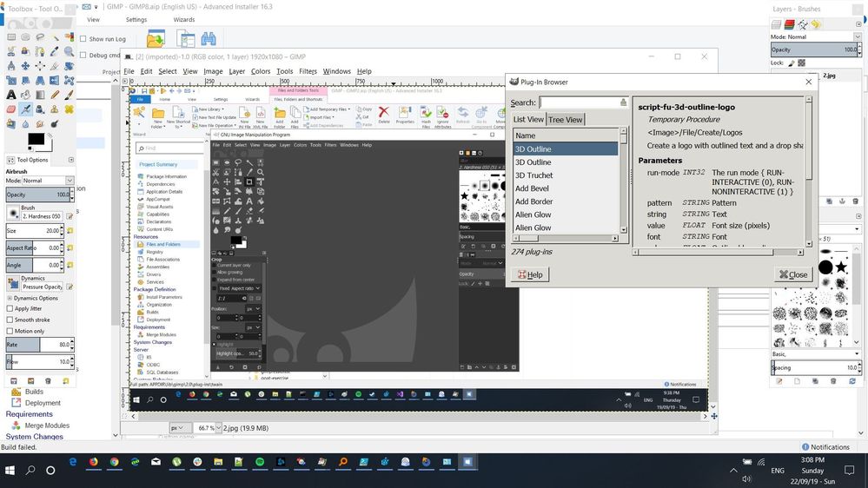Image resolution: width=868 pixels, height=488 pixels.
Task: Select the Bucket Fill tool
Action: pyautogui.click(x=25, y=96)
